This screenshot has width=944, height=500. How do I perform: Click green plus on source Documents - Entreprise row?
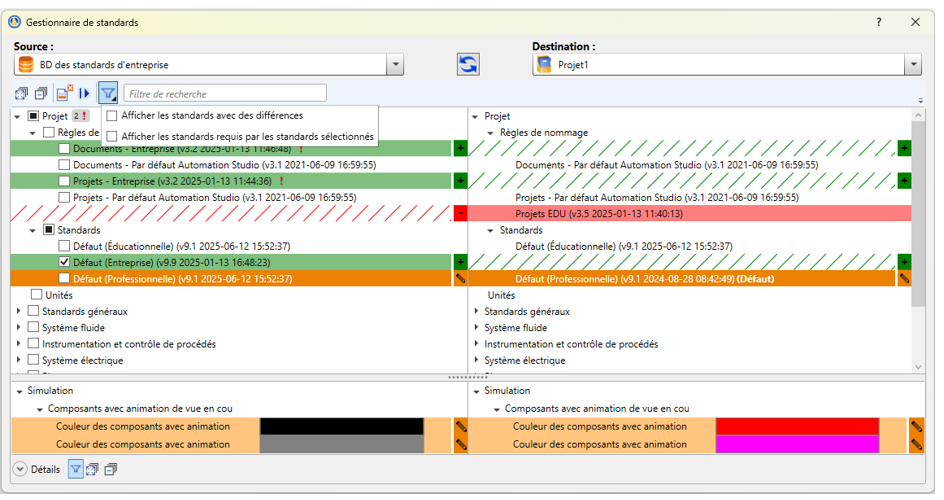click(460, 148)
